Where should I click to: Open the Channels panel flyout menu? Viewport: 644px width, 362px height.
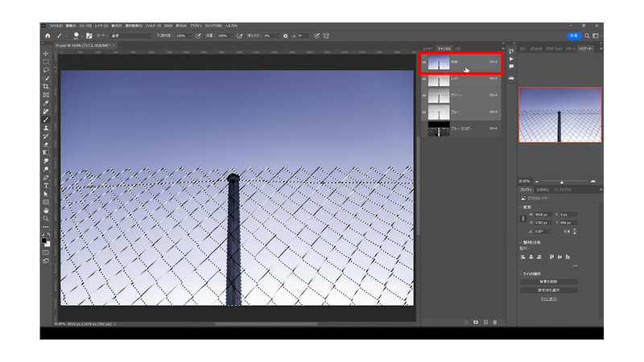pos(502,48)
